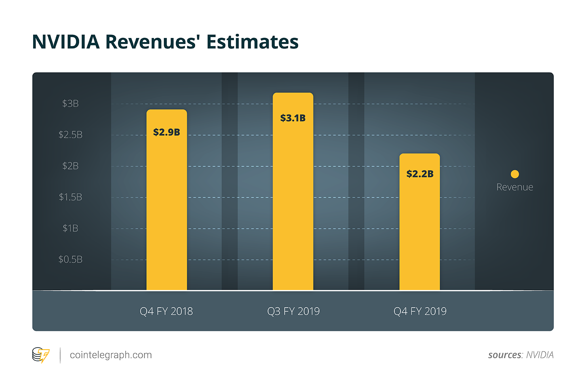This screenshot has height=392, width=586.
Task: Click the dashed gridline at $1.5B
Action: click(242, 197)
